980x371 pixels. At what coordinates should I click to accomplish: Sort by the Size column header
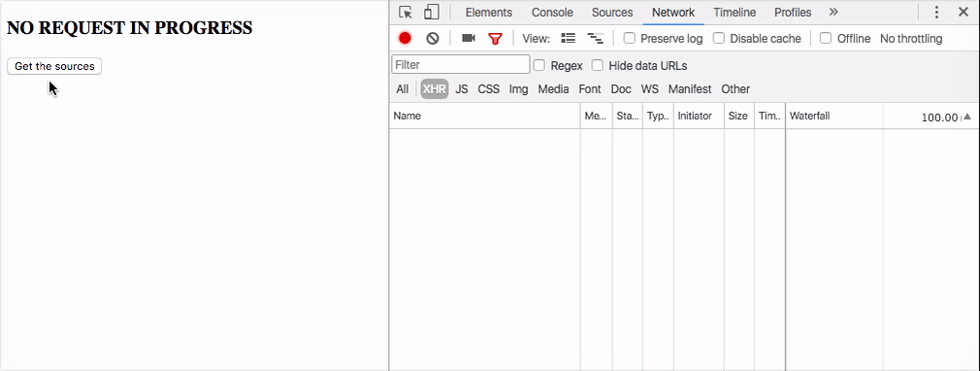tap(738, 117)
